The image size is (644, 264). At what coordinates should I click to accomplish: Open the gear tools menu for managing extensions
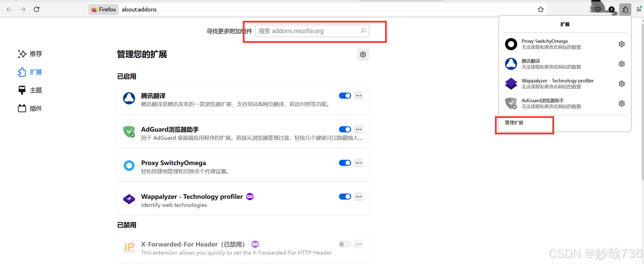363,55
